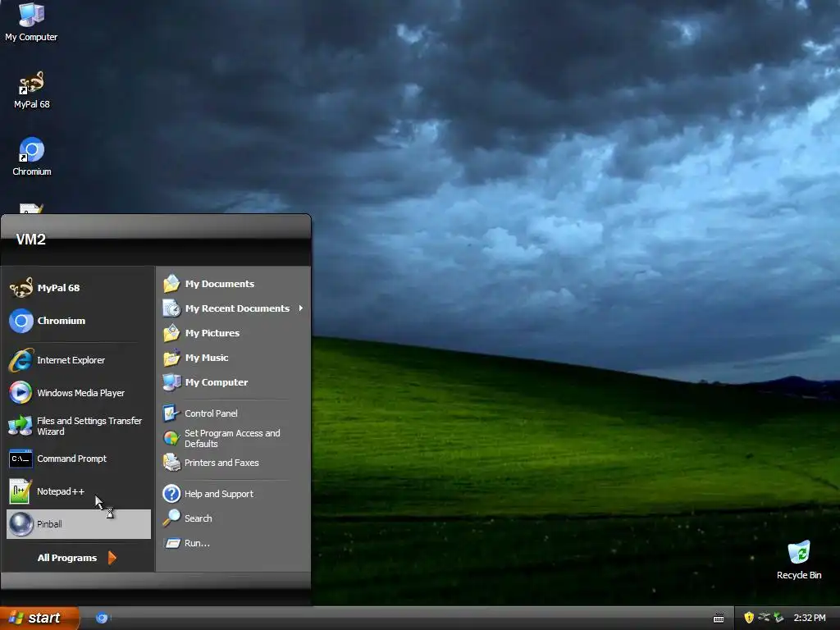This screenshot has height=630, width=840.
Task: Open on-screen keyboard taskbar icon
Action: click(x=719, y=619)
